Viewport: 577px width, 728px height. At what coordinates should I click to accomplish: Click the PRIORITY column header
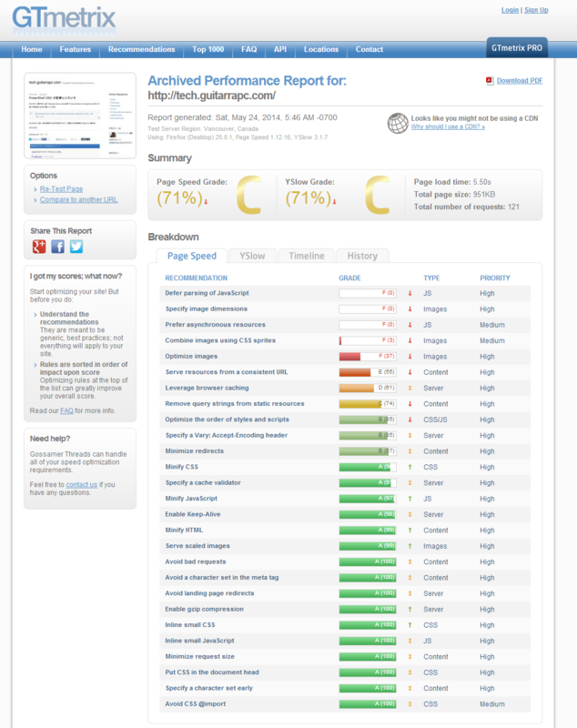(x=495, y=278)
